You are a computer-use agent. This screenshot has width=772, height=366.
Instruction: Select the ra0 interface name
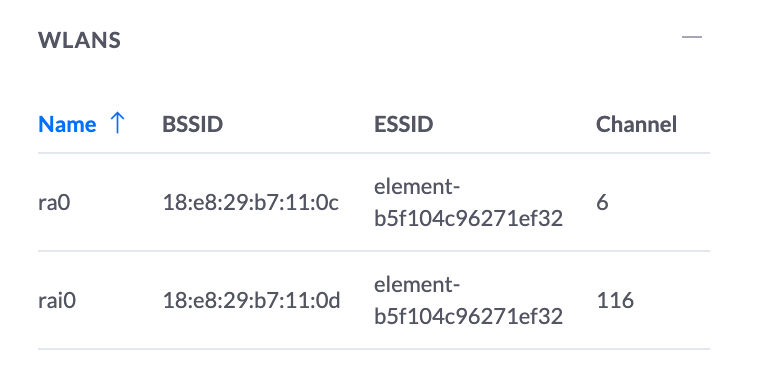[x=54, y=202]
